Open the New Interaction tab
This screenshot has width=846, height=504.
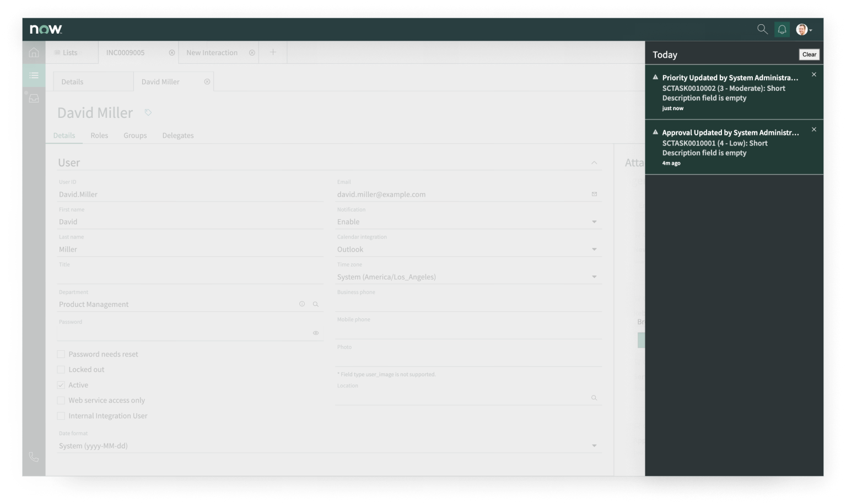[212, 53]
